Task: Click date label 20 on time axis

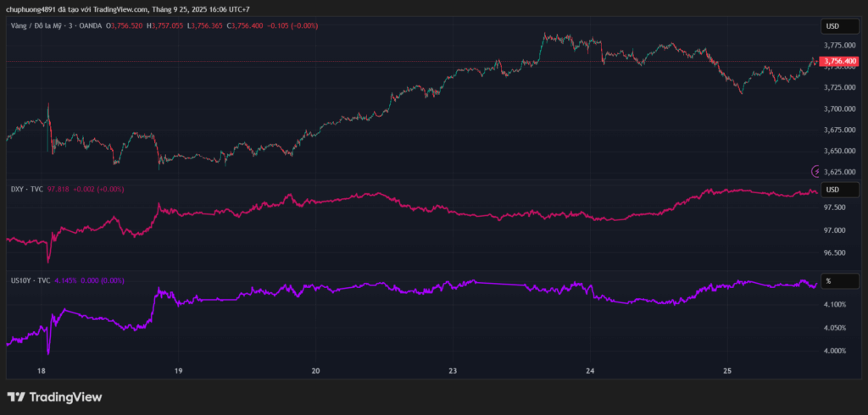Action: click(315, 371)
